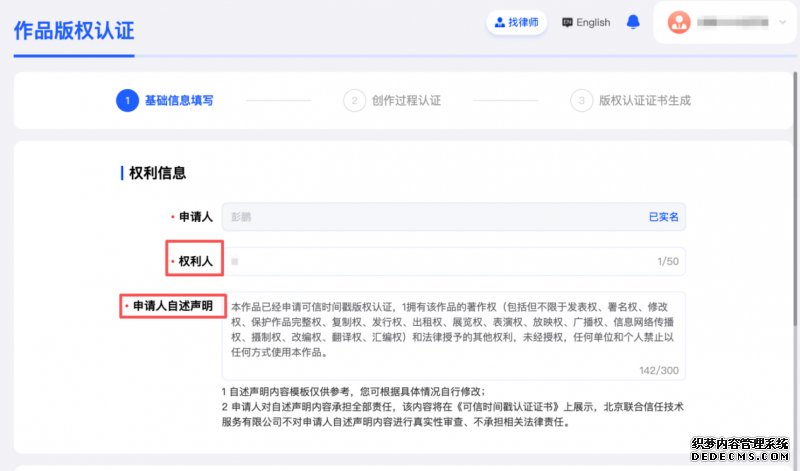Screen dimensions: 800x471
Task: Select the step 3 circle icon
Action: 580,100
